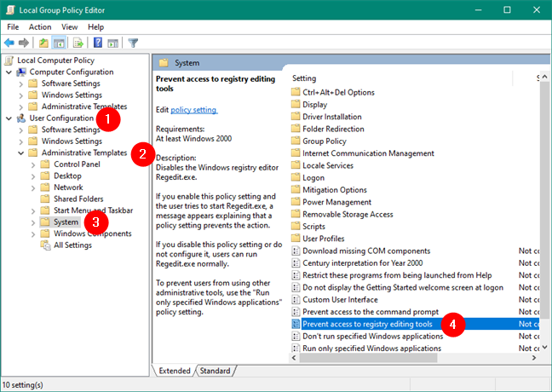Open the Action menu
This screenshot has width=552, height=392.
click(x=40, y=26)
